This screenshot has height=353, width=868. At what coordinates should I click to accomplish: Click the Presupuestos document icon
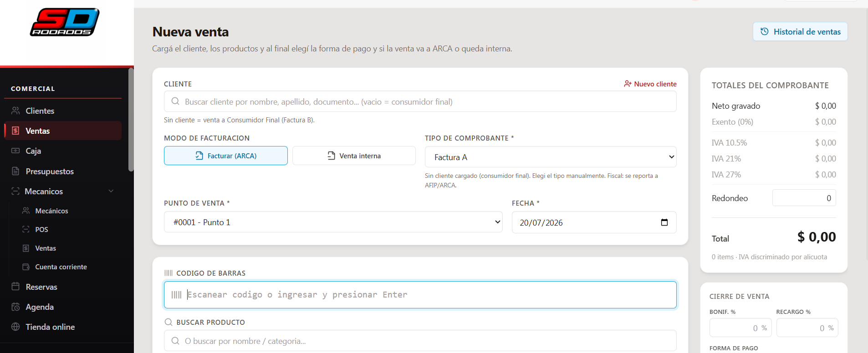tap(15, 171)
